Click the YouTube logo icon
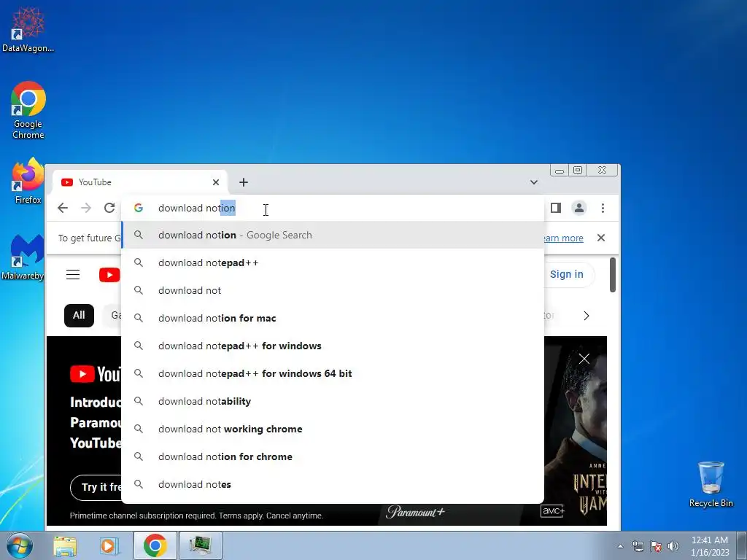The image size is (747, 560). 109,275
